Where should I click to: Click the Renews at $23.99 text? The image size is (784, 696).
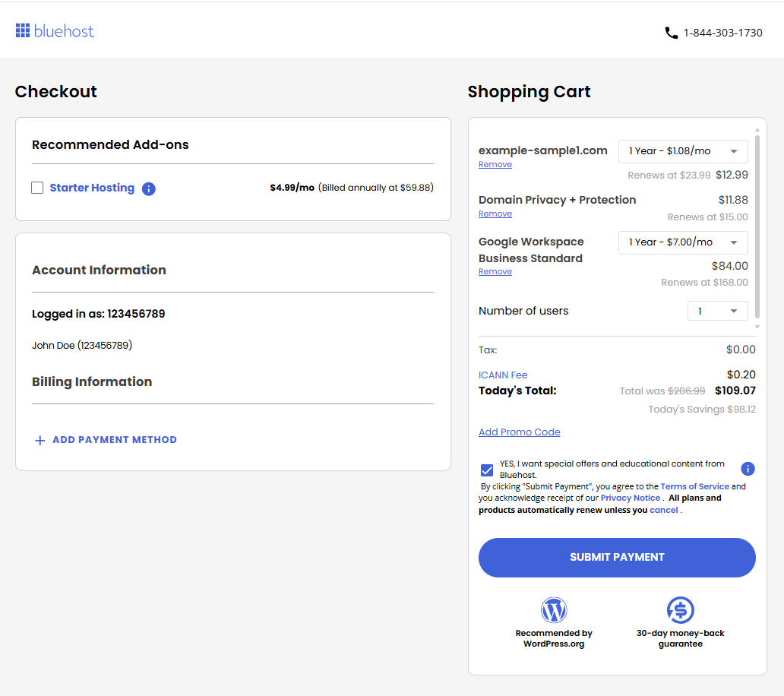(669, 176)
